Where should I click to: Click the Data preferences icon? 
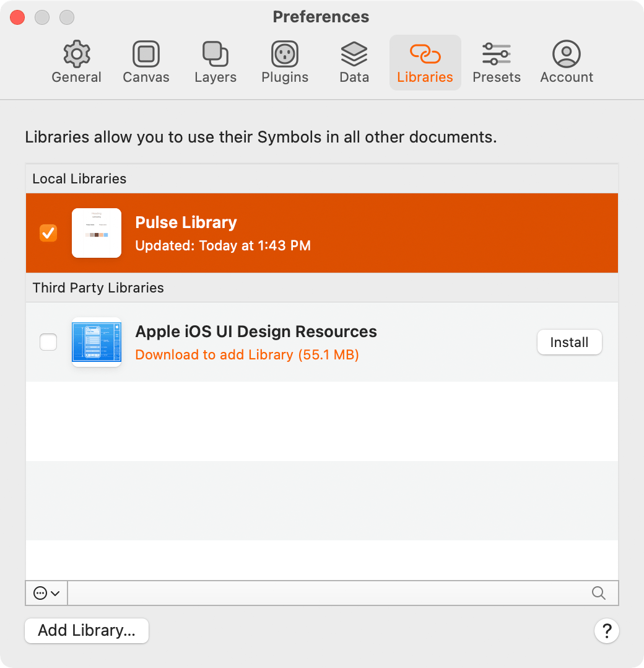pyautogui.click(x=354, y=60)
